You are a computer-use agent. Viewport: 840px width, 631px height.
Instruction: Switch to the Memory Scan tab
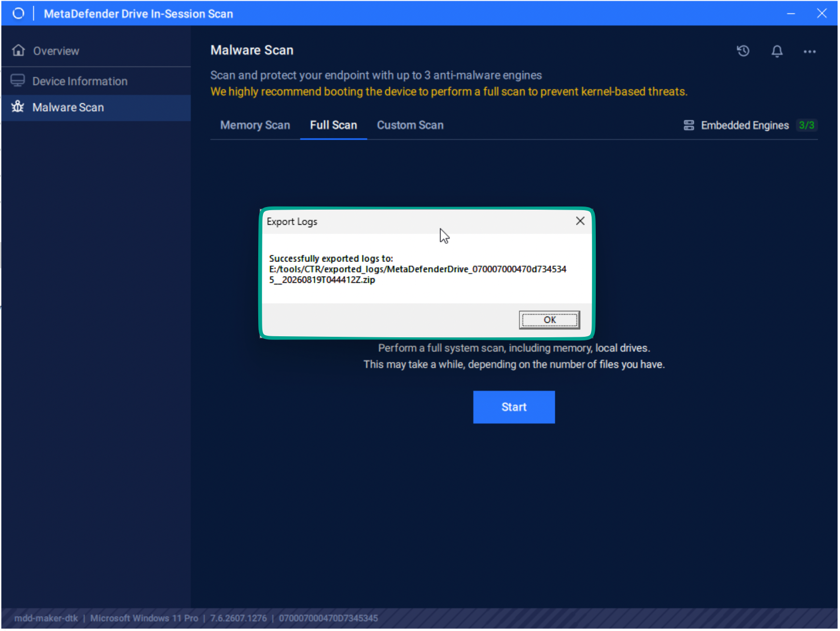(255, 125)
